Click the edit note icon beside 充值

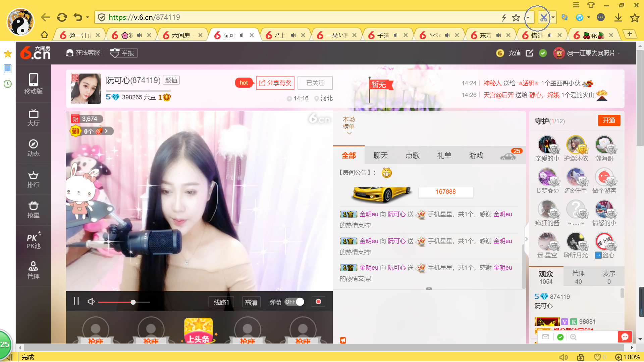click(529, 53)
